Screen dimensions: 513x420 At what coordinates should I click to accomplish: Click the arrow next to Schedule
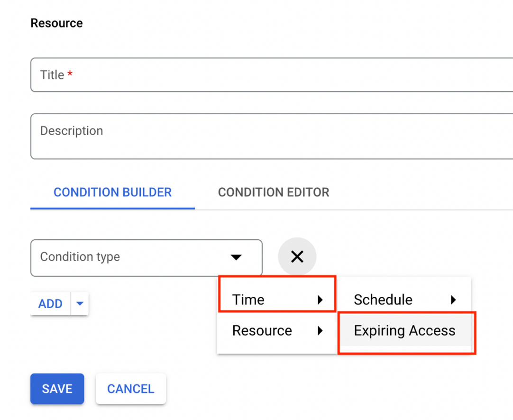pyautogui.click(x=453, y=300)
